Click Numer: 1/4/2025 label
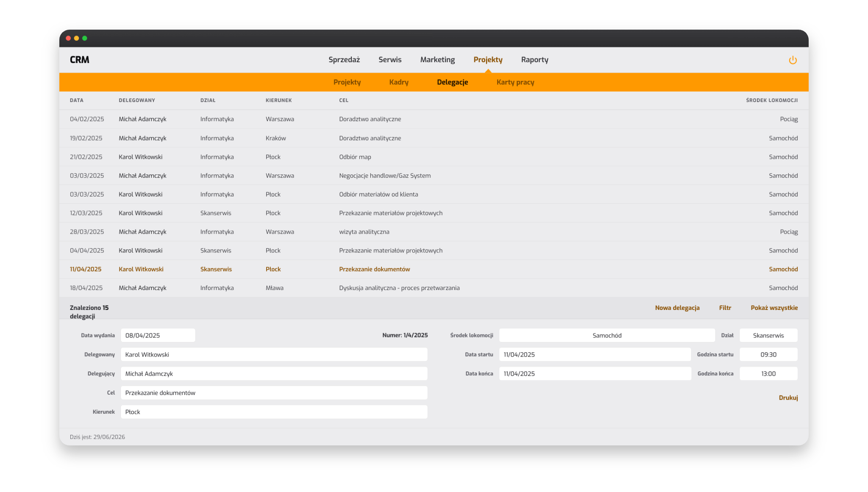This screenshot has height=492, width=868. (405, 335)
